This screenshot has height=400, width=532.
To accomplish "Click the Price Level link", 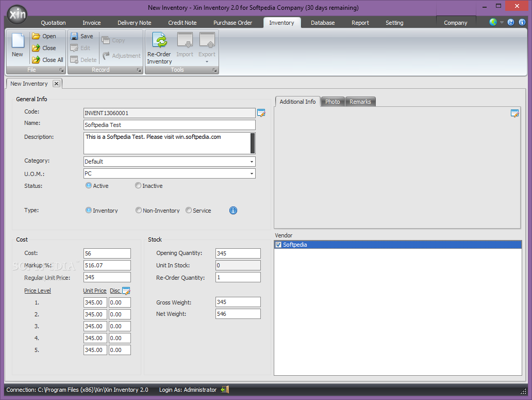I will (37, 291).
